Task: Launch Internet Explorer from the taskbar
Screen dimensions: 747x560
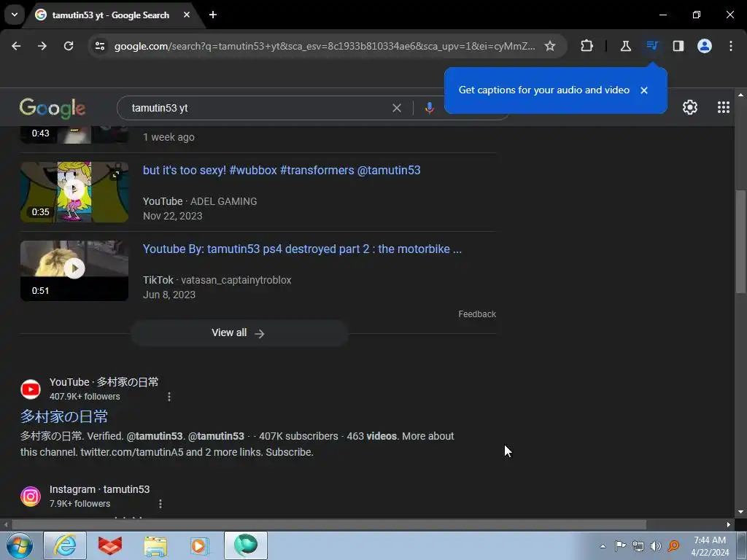Action: point(65,545)
